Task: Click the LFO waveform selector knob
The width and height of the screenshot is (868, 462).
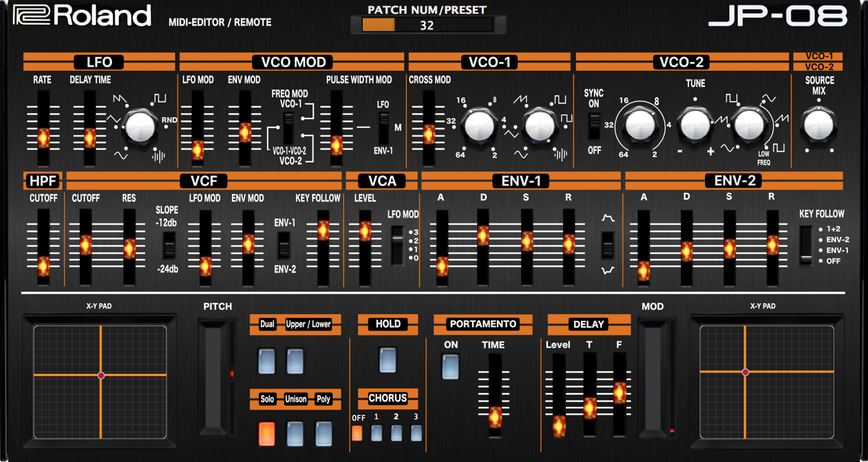Action: [140, 127]
